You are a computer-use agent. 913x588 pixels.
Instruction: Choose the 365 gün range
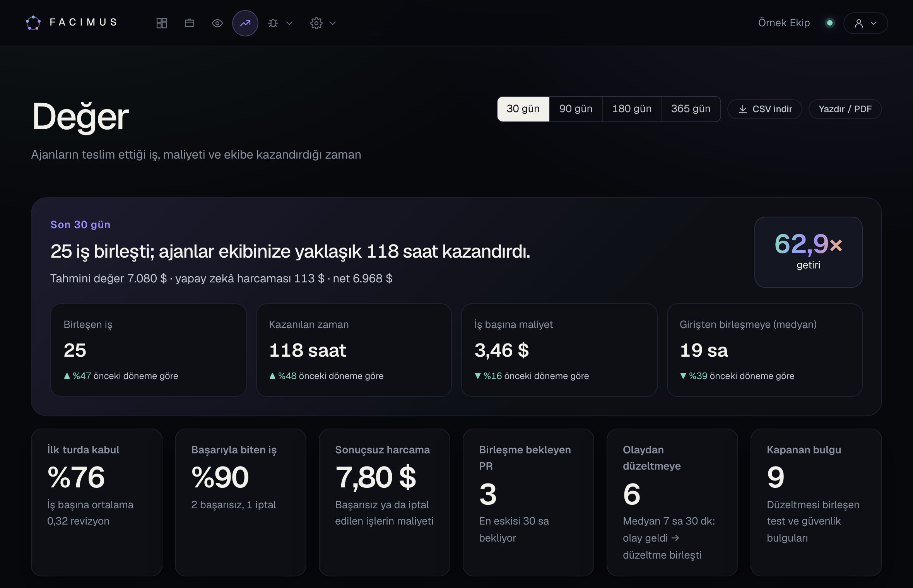click(x=691, y=109)
